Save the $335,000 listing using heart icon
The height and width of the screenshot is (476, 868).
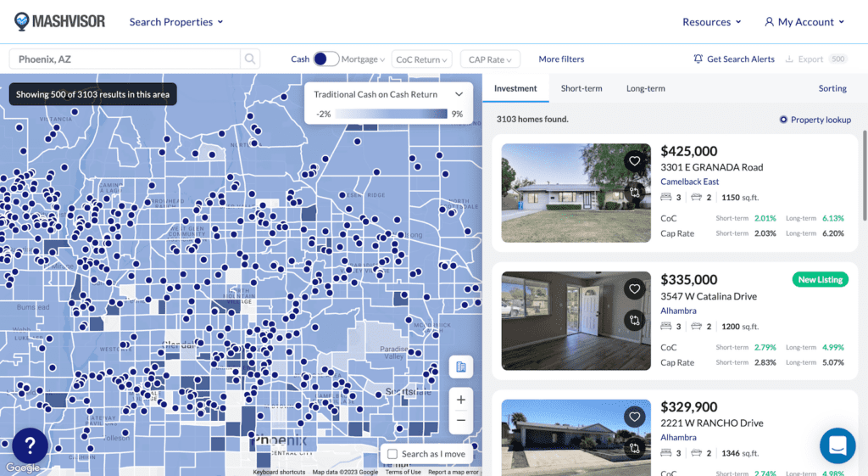(x=634, y=290)
